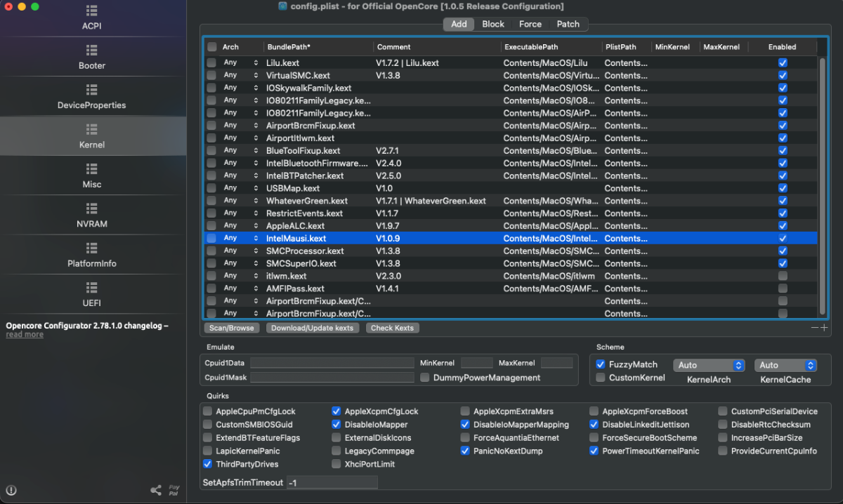
Task: Click the Emulate MinKernel field
Action: click(x=477, y=363)
